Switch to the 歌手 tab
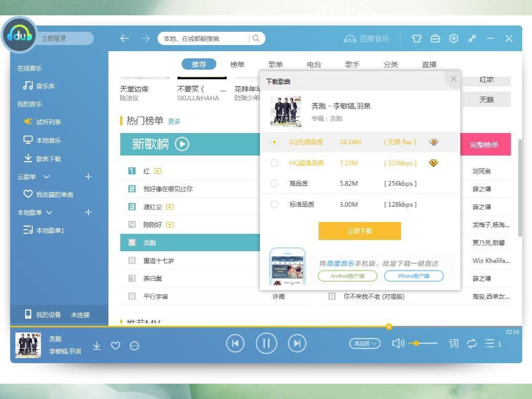This screenshot has width=532, height=399. point(352,64)
